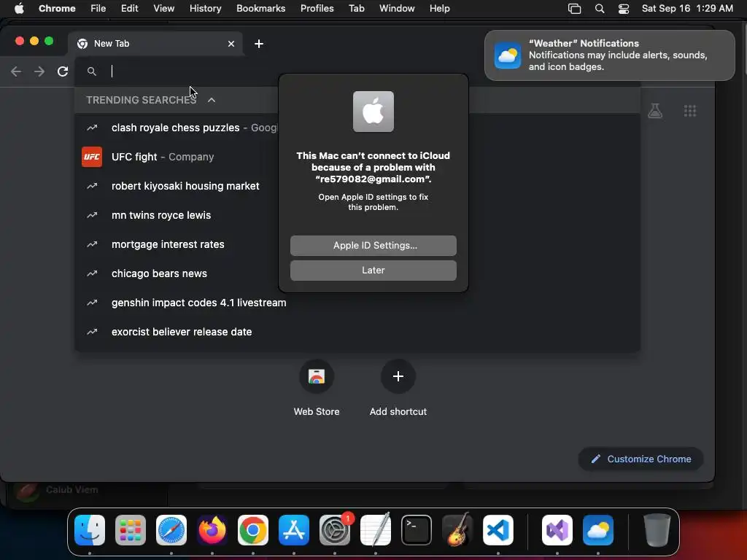
Task: Open Launchpad in the dock
Action: (131, 530)
